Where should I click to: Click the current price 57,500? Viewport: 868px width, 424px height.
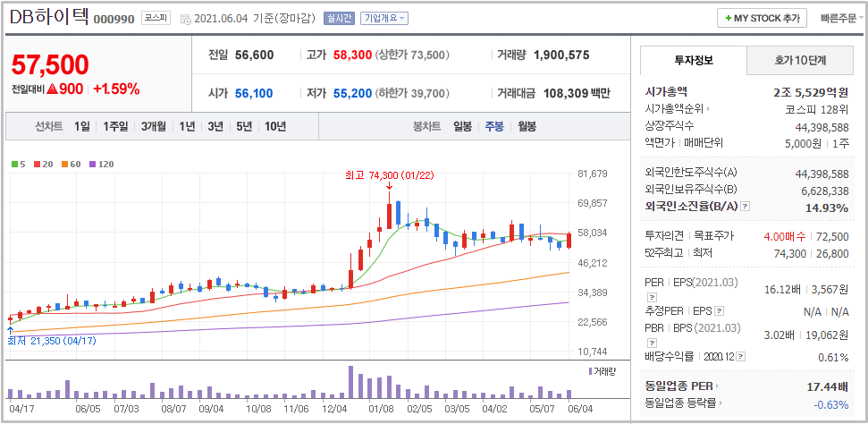coord(50,64)
